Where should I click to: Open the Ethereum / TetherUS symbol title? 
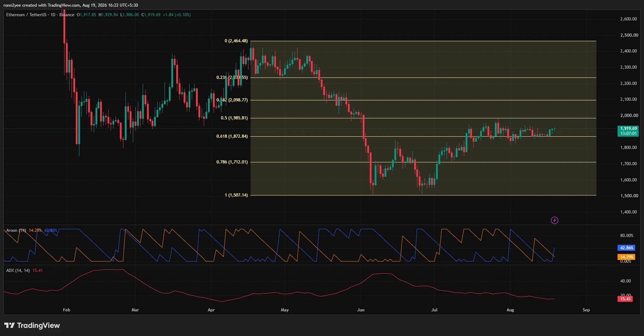coord(26,15)
